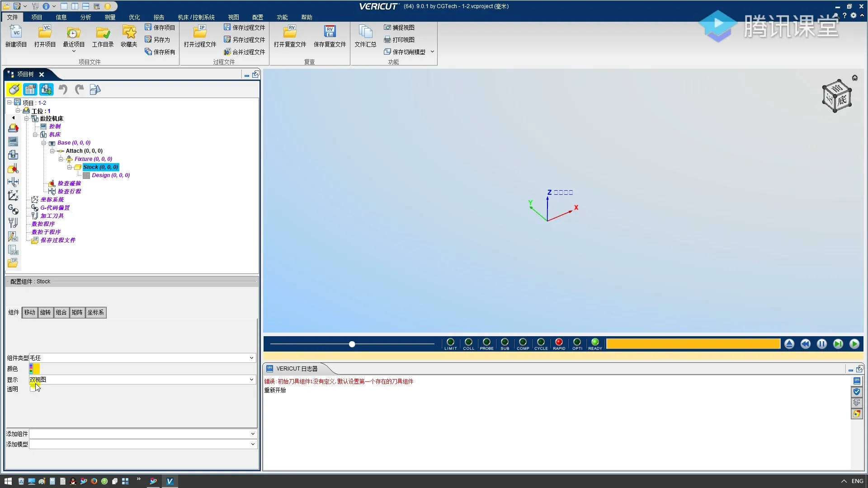Expand the Add Model (添加模型) dropdown
The height and width of the screenshot is (488, 868).
(252, 444)
